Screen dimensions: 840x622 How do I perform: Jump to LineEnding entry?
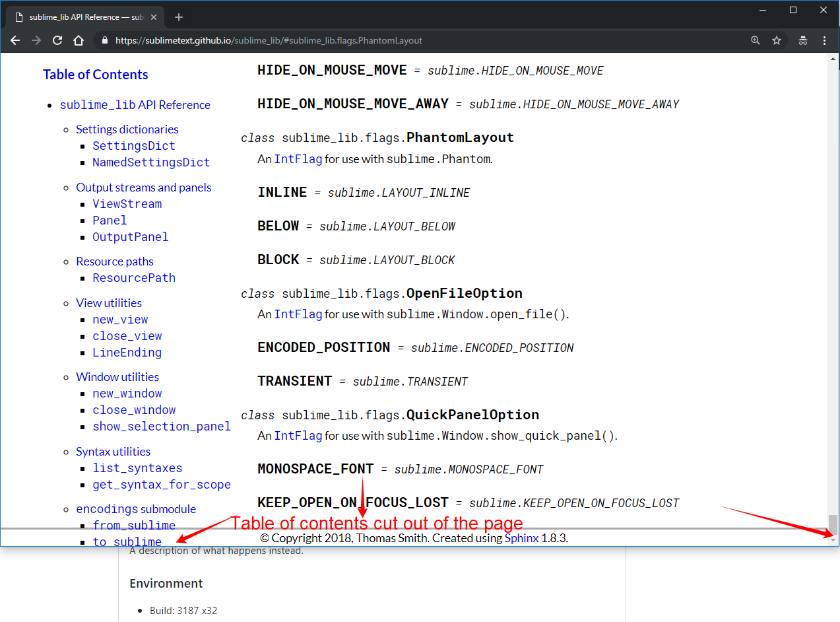(x=127, y=353)
